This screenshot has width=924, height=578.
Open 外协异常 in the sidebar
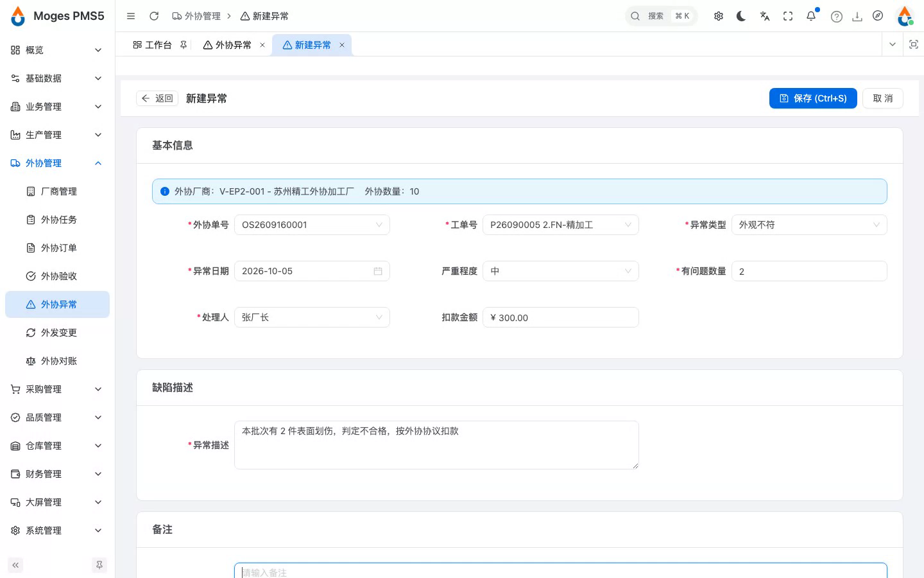click(x=57, y=304)
